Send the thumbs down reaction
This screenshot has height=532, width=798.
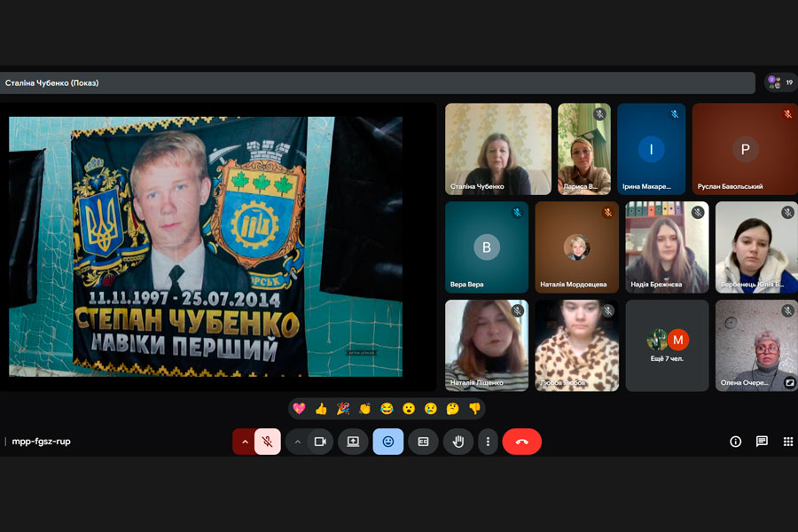(474, 408)
